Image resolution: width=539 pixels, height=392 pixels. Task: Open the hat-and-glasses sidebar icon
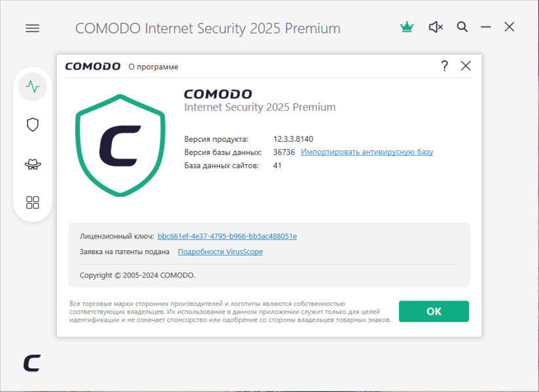coord(33,164)
